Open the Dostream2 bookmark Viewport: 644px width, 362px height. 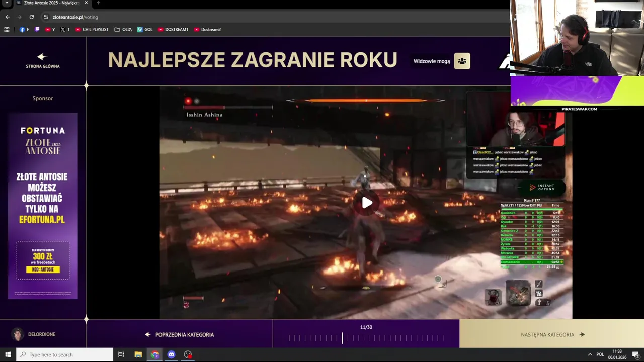[x=207, y=29]
